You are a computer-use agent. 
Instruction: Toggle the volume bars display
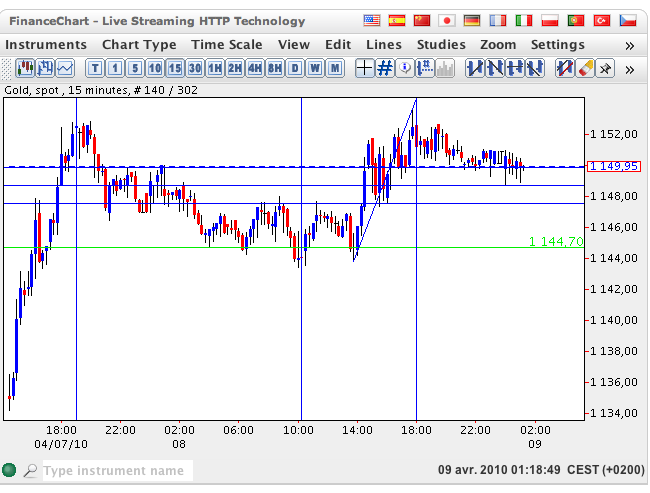point(445,68)
